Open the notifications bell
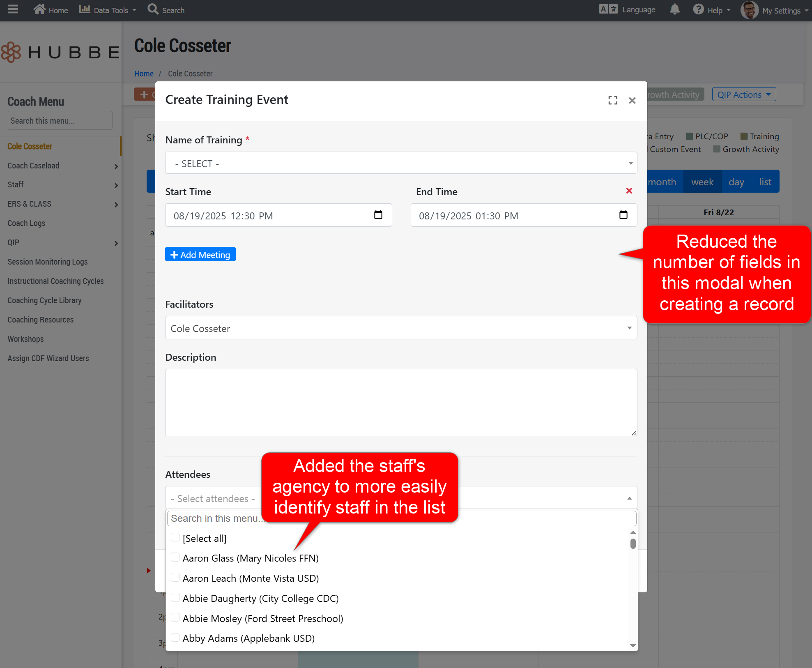 pos(674,9)
